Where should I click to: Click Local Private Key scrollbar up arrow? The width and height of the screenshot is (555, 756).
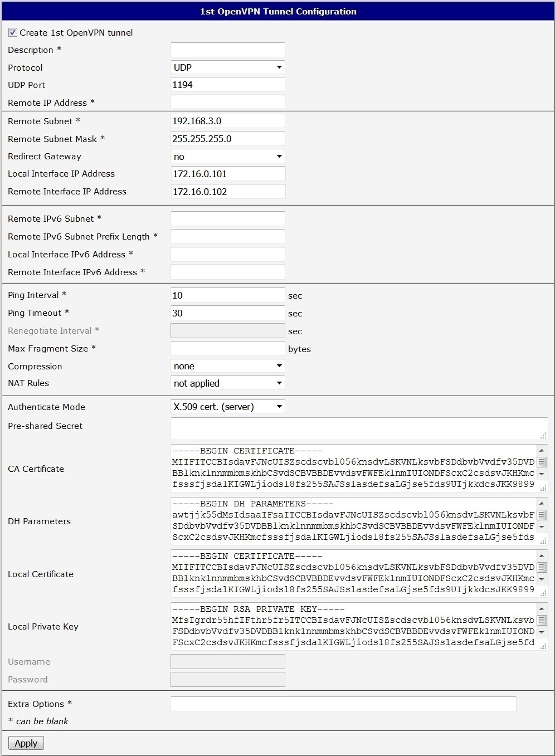click(542, 608)
